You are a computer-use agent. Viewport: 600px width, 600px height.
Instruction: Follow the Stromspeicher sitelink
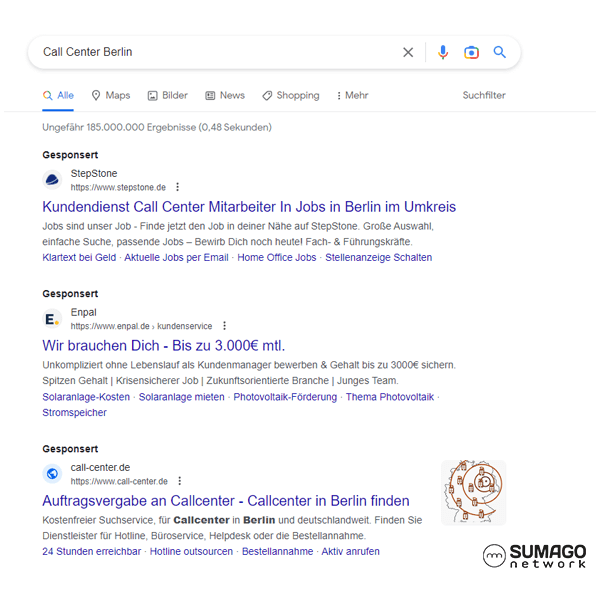(x=75, y=412)
